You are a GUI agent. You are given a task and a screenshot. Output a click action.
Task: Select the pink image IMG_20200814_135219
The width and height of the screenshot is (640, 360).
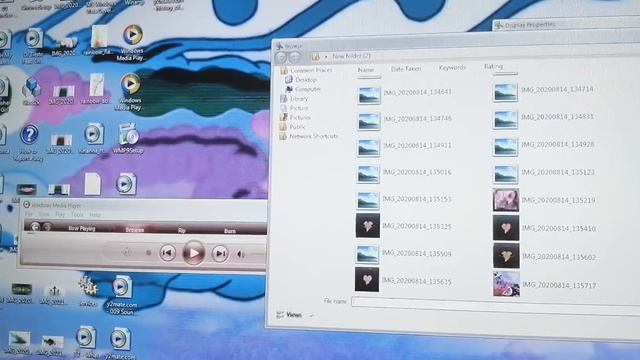(506, 200)
